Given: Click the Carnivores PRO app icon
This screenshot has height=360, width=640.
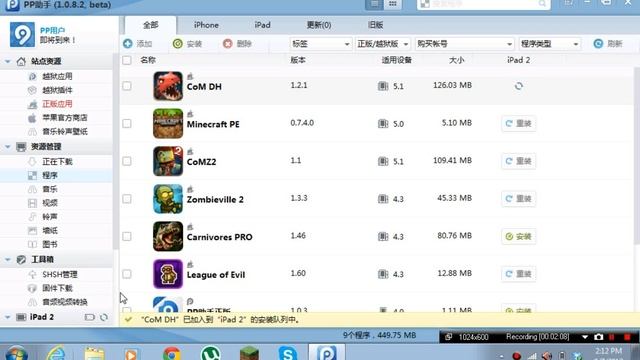Looking at the screenshot, I should [x=168, y=236].
